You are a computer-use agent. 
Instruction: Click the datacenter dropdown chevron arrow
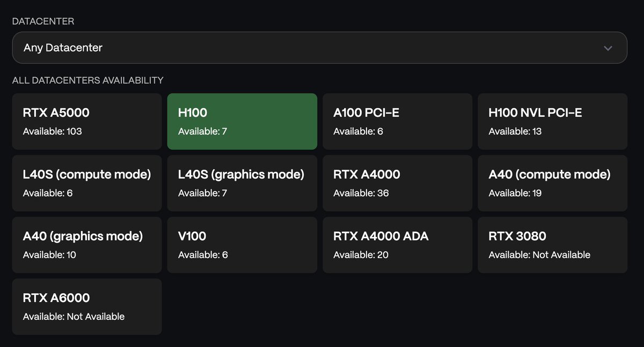(608, 48)
